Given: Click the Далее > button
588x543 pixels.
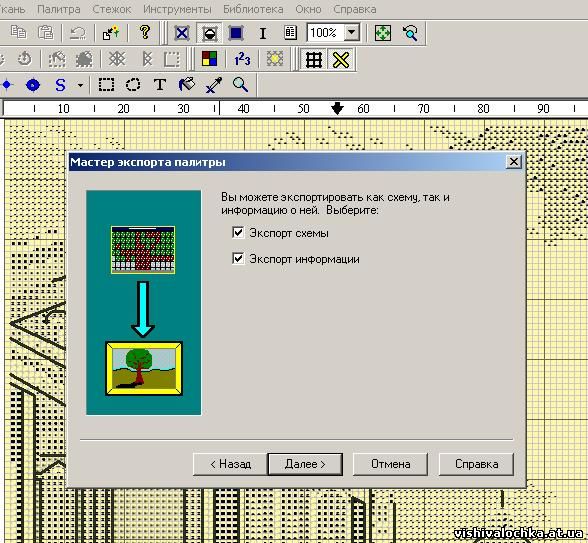Looking at the screenshot, I should (305, 464).
